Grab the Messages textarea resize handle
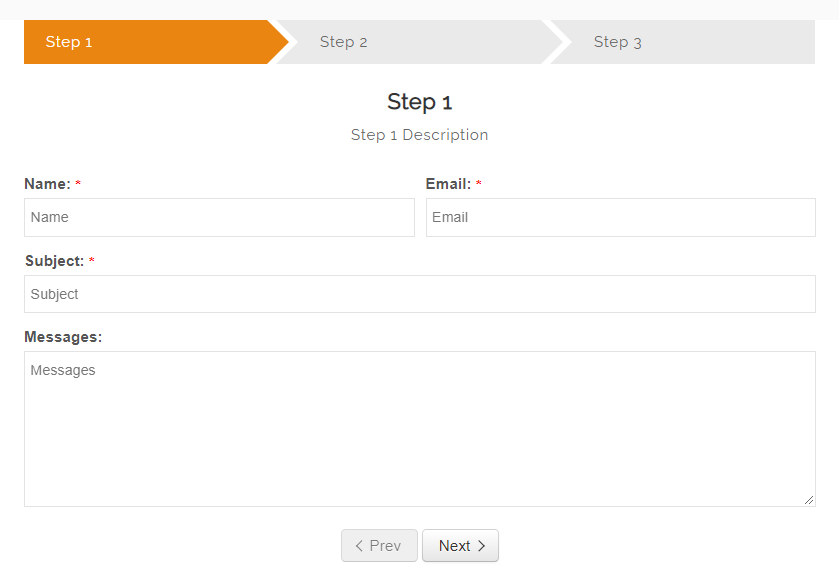Screen dimensions: 839x580 (x=809, y=500)
